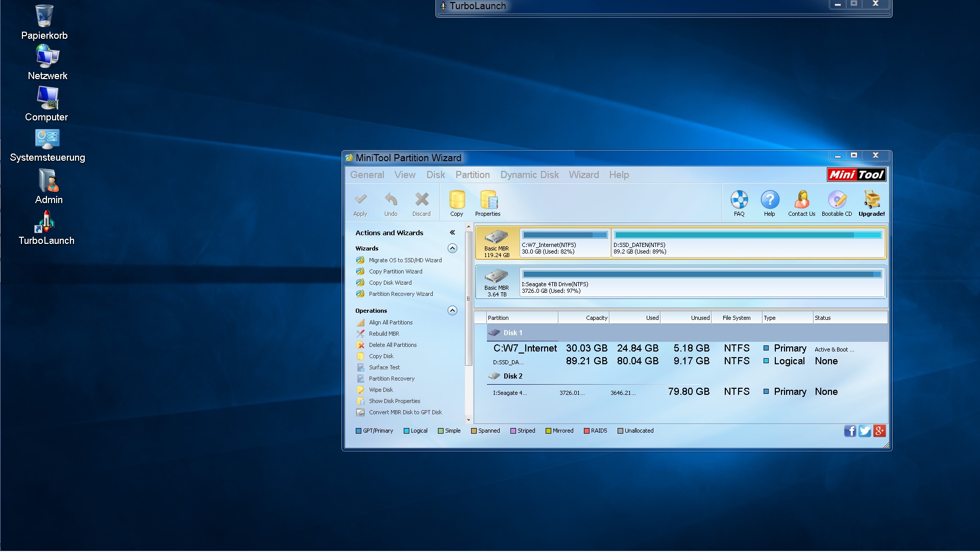The image size is (980, 552).
Task: Launch Migrate OS to SSD/HD Wizard
Action: 405,261
